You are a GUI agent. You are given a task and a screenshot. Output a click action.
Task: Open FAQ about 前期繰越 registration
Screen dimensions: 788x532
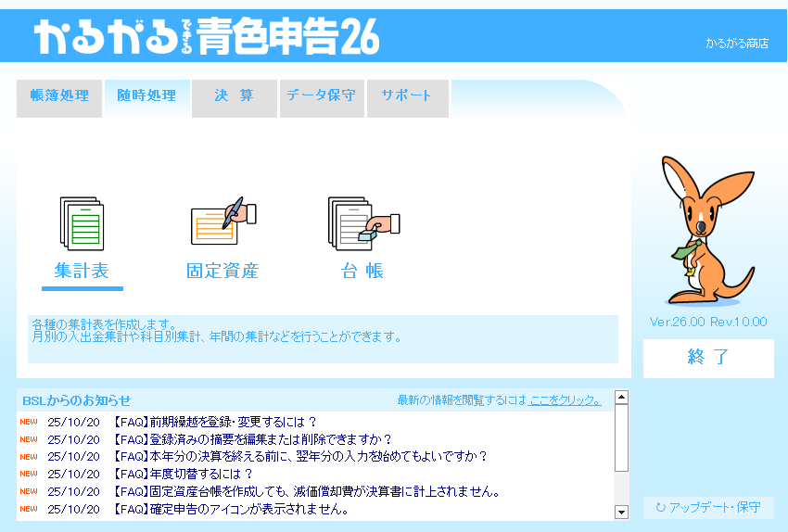coord(215,422)
